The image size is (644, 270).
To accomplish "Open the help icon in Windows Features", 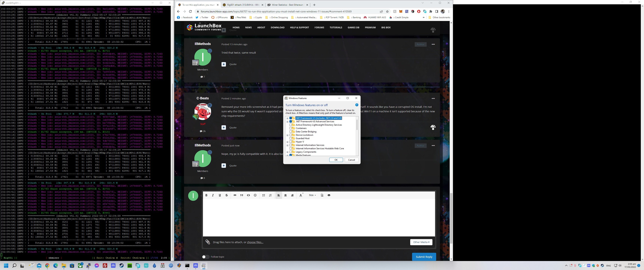I will (x=357, y=105).
